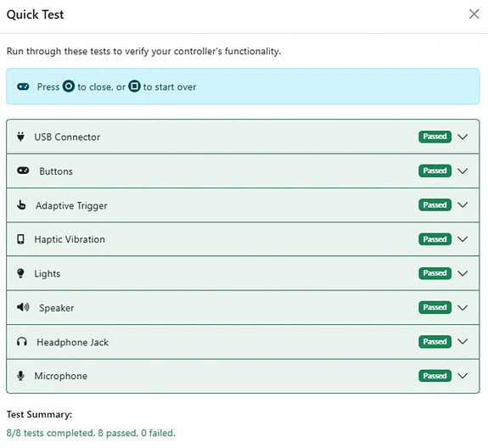Click the square button icon in the hint banner

(134, 87)
